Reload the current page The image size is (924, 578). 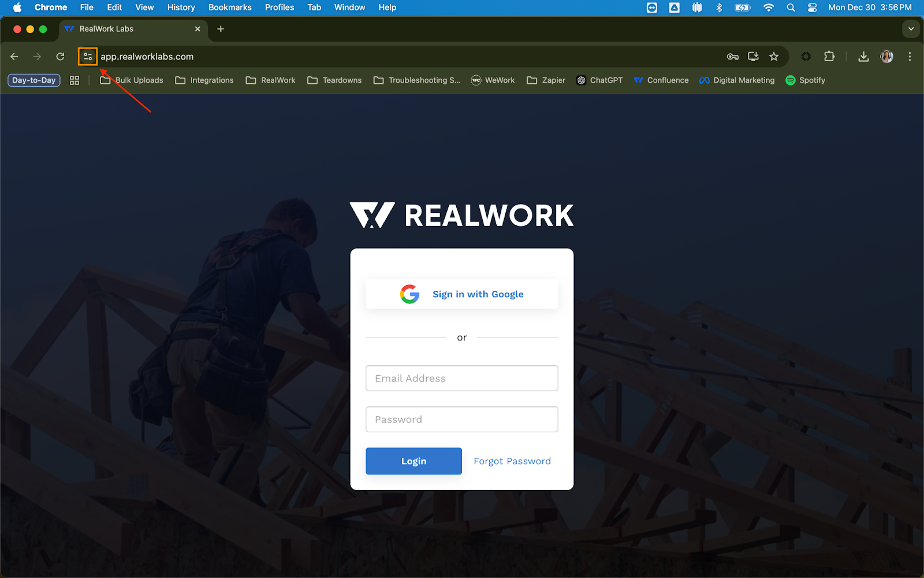click(x=60, y=57)
